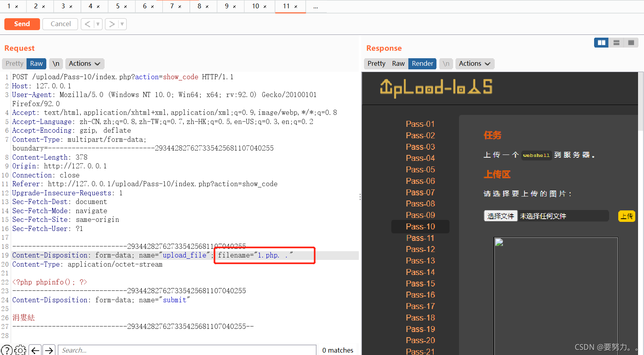644x355 pixels.
Task: Jump to next search match arrow
Action: [49, 350]
